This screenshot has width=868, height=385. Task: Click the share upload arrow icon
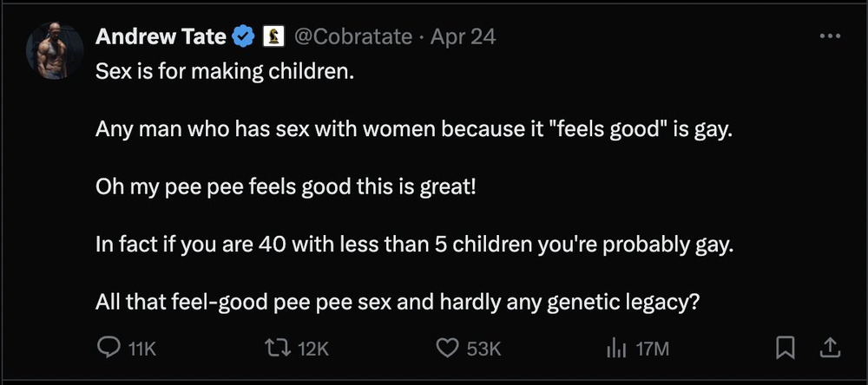830,349
